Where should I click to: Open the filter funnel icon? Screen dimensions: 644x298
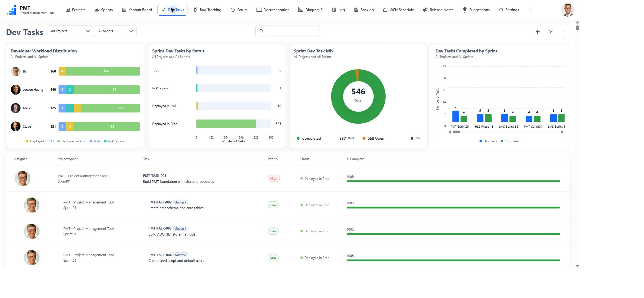(x=551, y=32)
